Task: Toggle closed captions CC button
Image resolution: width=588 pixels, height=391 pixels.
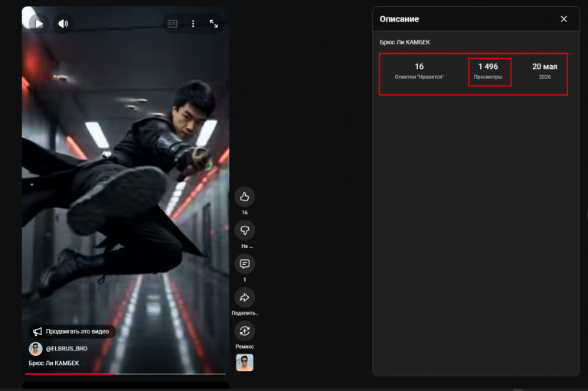Action: pyautogui.click(x=172, y=24)
